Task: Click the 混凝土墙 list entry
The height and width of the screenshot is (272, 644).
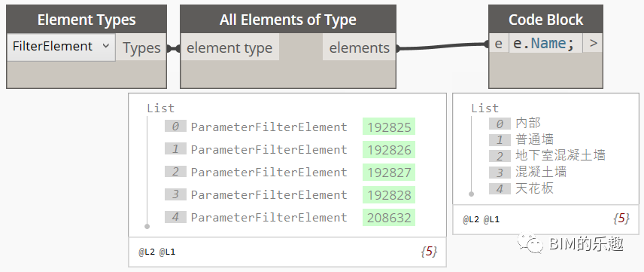Action: tap(541, 172)
